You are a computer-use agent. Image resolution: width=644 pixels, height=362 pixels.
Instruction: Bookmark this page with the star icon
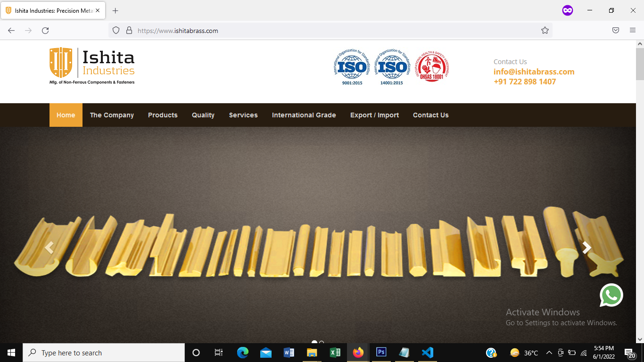[545, 31]
